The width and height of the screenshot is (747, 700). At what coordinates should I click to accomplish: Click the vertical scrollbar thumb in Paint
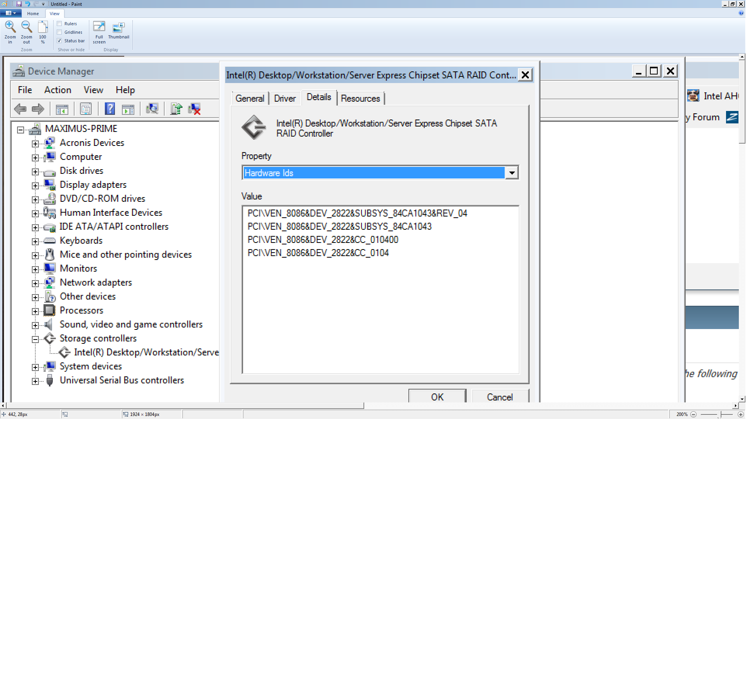click(x=742, y=102)
